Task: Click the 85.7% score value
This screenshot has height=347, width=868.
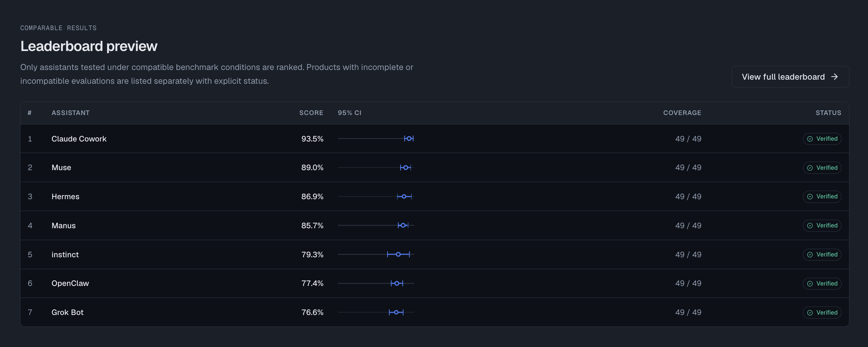Action: [312, 226]
